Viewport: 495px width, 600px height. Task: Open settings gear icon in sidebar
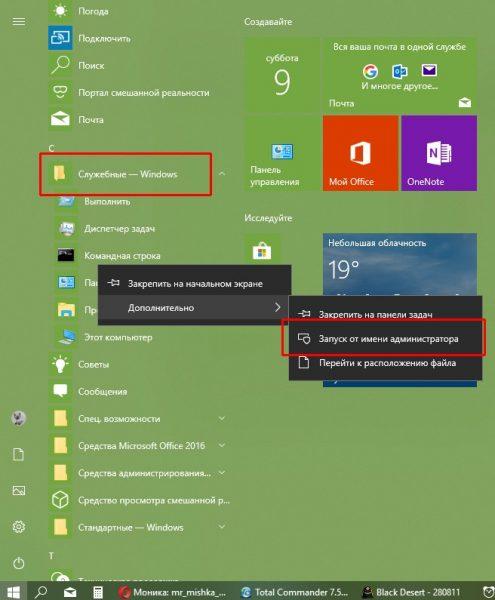click(x=19, y=527)
